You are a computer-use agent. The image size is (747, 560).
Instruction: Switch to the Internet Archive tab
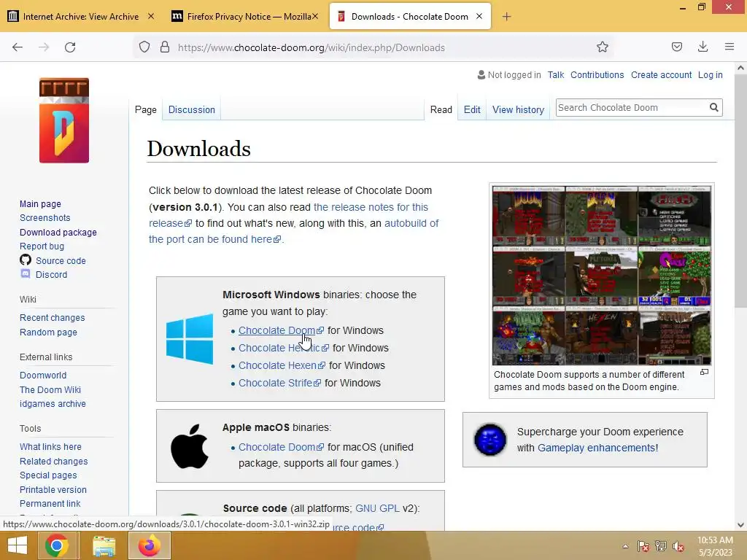click(80, 17)
